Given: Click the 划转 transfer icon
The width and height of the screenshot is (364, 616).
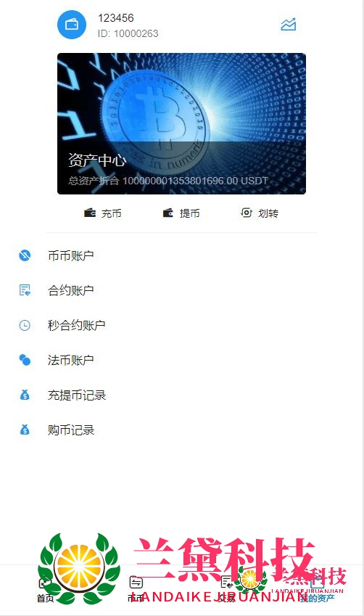Looking at the screenshot, I should (247, 213).
